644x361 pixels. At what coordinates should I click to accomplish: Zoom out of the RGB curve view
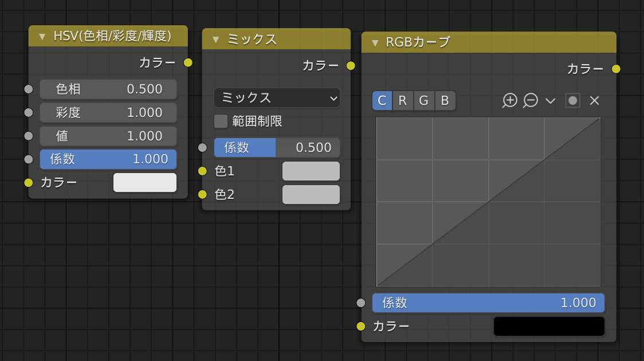(x=531, y=100)
